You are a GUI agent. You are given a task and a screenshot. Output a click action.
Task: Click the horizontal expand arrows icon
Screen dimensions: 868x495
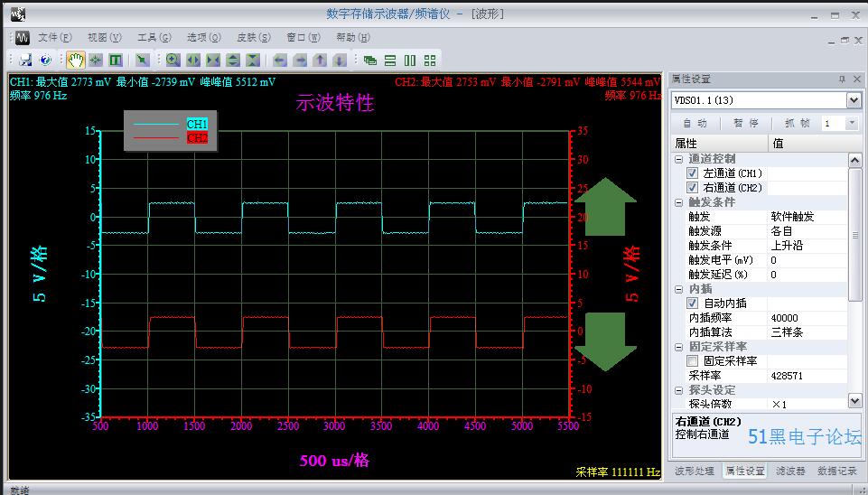pyautogui.click(x=193, y=60)
